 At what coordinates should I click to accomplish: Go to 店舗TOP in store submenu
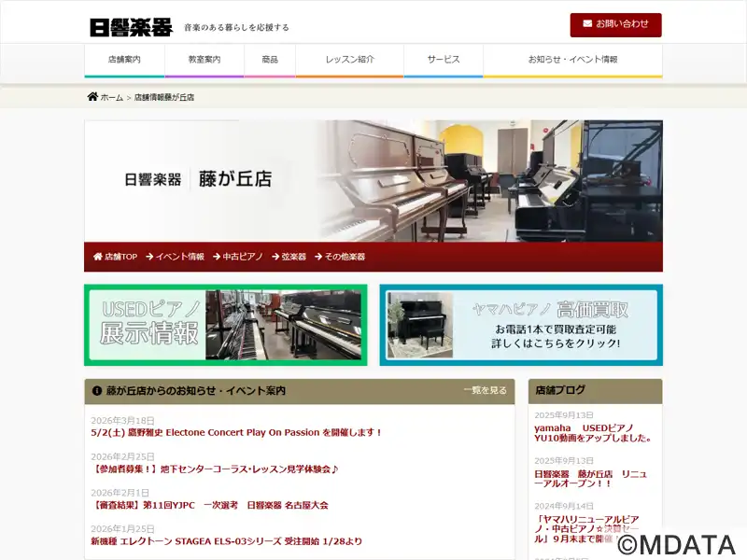click(115, 257)
